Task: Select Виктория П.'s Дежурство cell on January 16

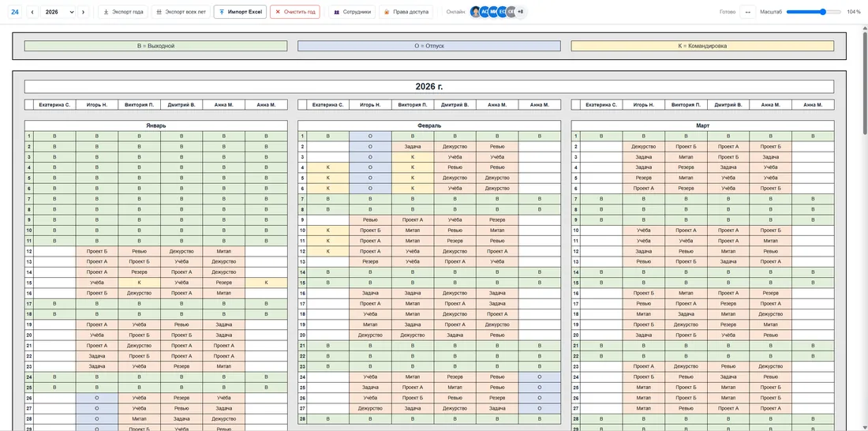Action: pyautogui.click(x=140, y=293)
